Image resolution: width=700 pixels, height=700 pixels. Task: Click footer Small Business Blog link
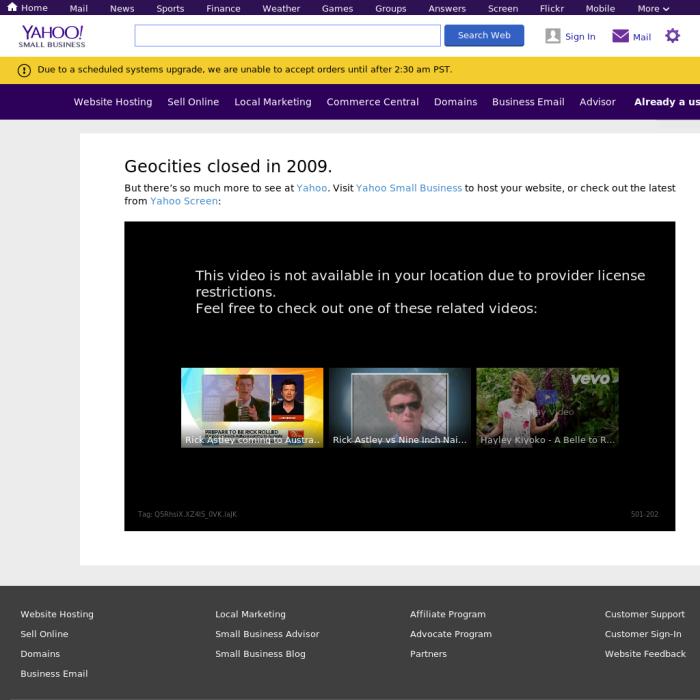click(x=260, y=654)
